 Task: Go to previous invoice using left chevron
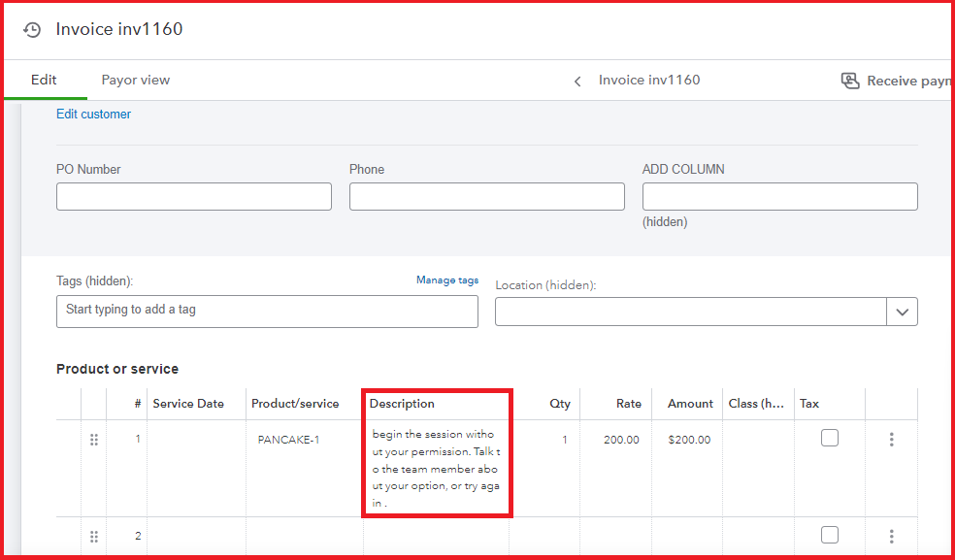577,82
